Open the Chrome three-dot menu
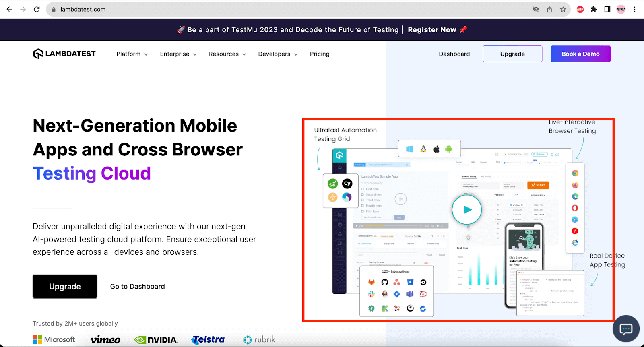 [635, 9]
